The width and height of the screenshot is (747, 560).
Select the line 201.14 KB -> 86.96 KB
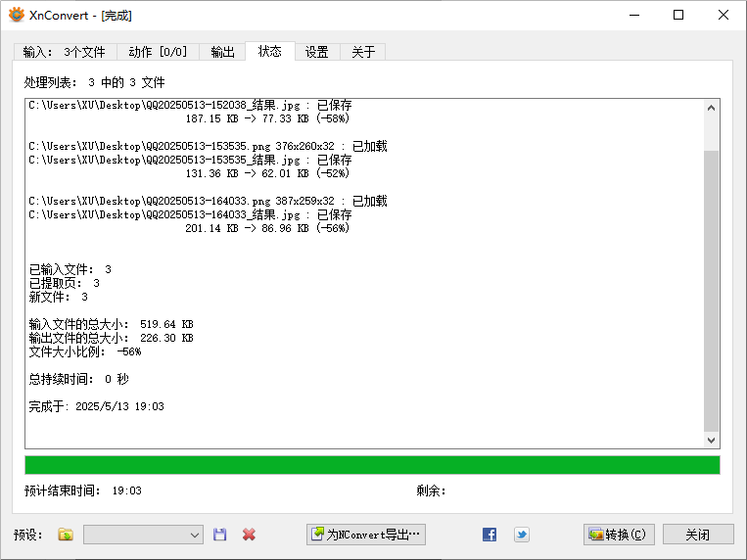(x=267, y=228)
